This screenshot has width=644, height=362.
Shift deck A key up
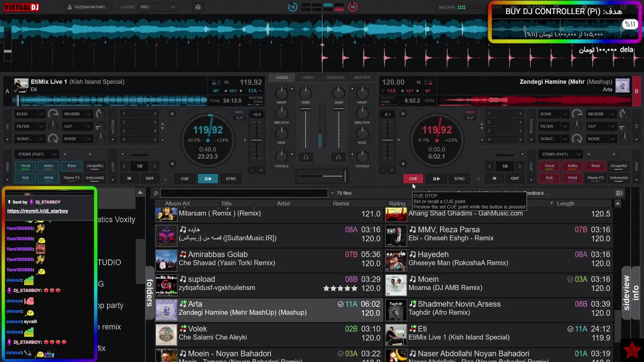point(240,91)
